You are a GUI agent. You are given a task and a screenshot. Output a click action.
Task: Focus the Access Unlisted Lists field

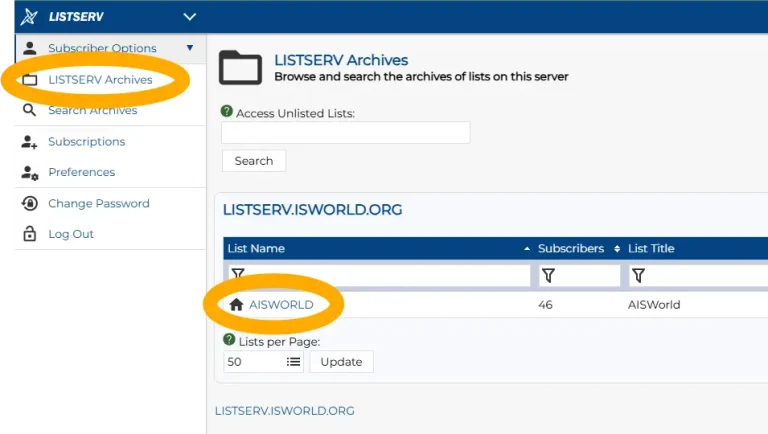pos(345,132)
